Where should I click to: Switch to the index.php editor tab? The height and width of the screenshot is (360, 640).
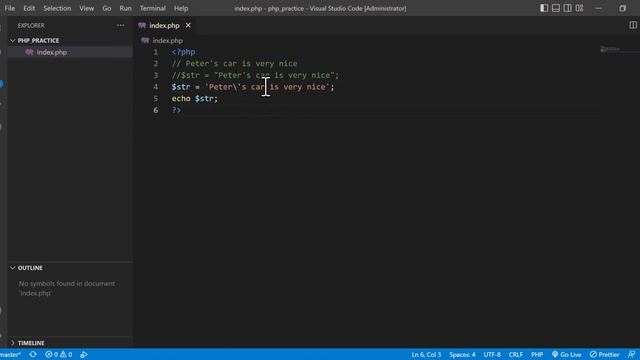pos(164,25)
